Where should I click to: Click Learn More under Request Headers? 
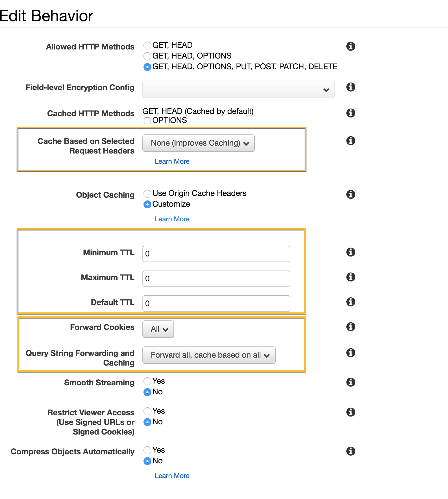pyautogui.click(x=172, y=161)
